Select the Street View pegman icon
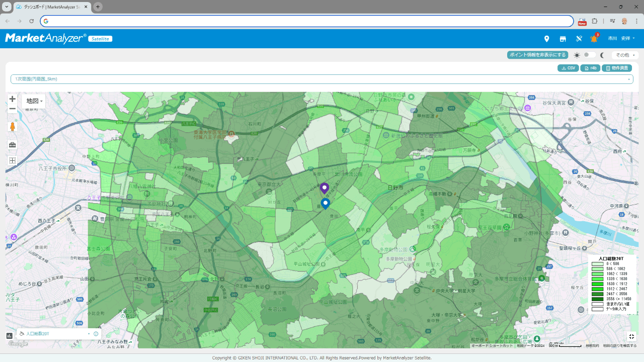Viewport: 644px width, 362px height. click(13, 127)
